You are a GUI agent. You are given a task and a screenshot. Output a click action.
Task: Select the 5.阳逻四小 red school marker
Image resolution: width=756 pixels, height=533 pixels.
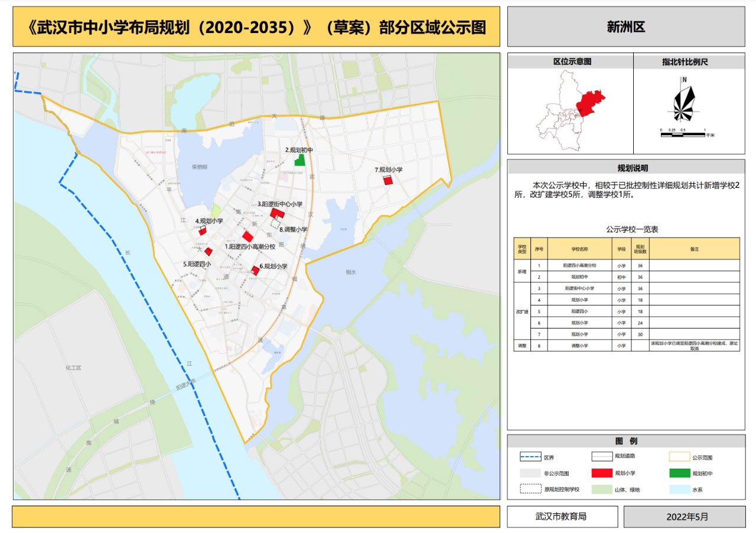tap(208, 252)
